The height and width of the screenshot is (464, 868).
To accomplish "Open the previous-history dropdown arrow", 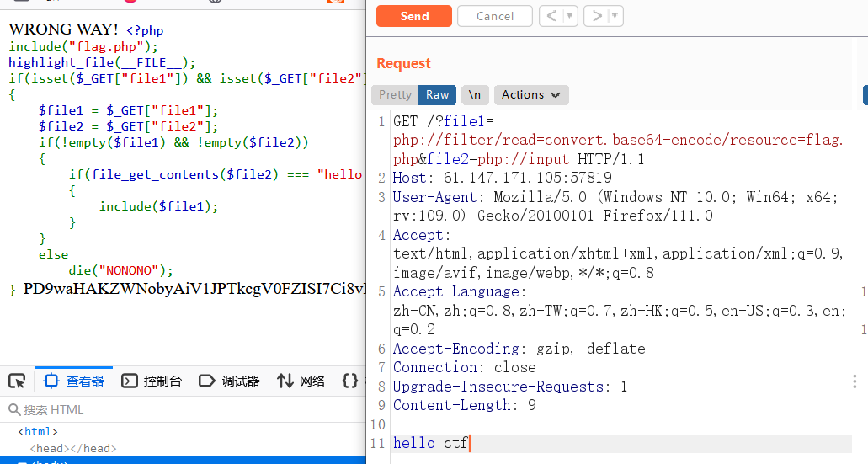I will 570,16.
